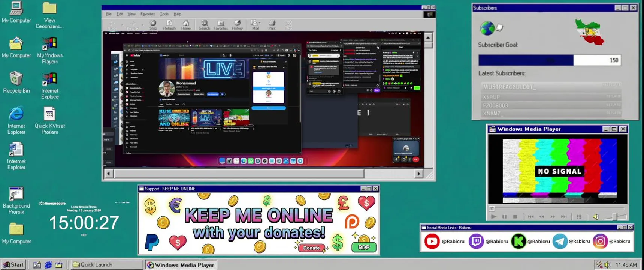Image resolution: width=644 pixels, height=270 pixels.
Task: Skip to previous track in Media Player
Action: (x=530, y=217)
